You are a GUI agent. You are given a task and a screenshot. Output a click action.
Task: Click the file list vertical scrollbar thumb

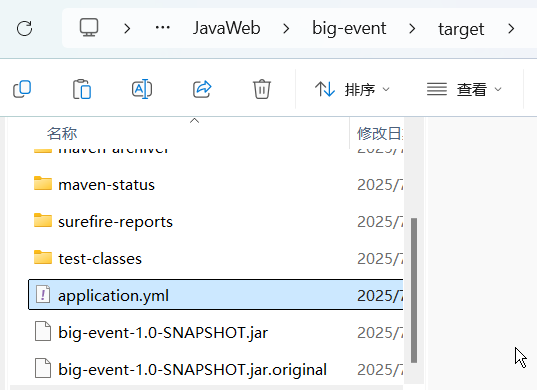[x=414, y=290]
